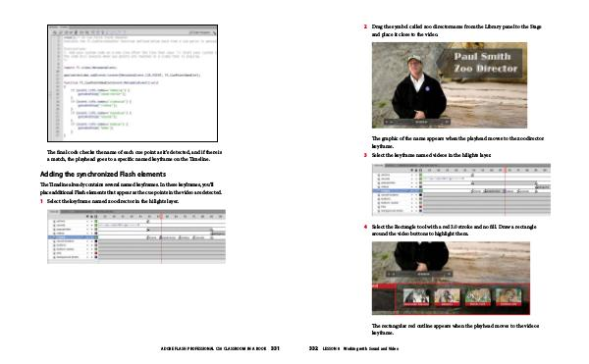Click the black outline swatch beside a left timeline layer
The image size is (589, 364).
(96, 241)
